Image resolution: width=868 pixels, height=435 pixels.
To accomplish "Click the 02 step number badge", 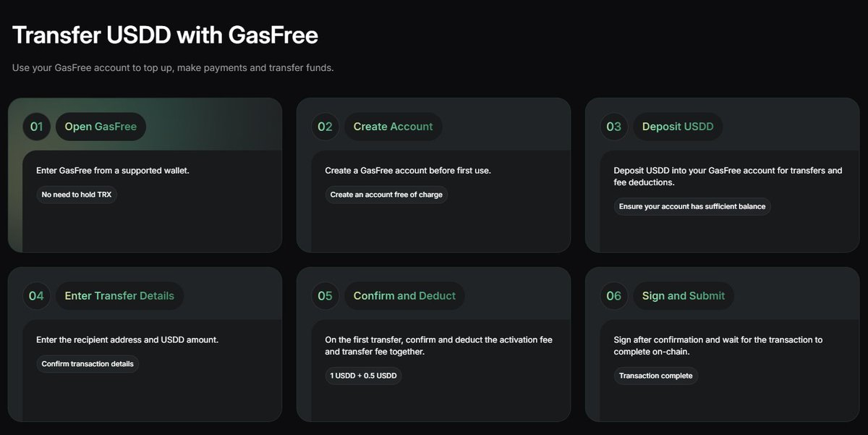I will pyautogui.click(x=325, y=127).
